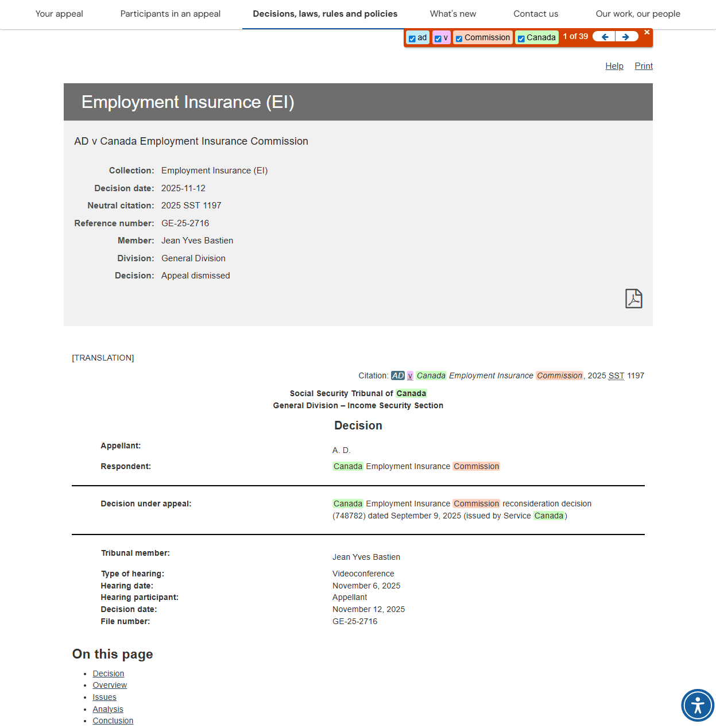716x728 pixels.
Task: Toggle the 'Commission' highlight checkbox
Action: click(459, 38)
